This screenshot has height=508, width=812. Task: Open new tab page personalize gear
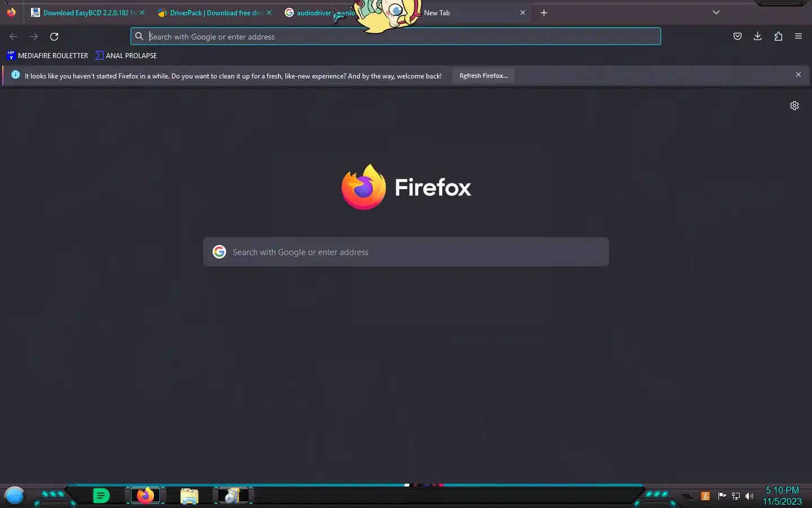795,106
